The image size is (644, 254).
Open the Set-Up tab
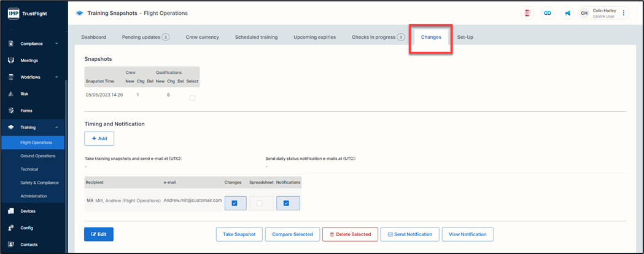coord(465,37)
